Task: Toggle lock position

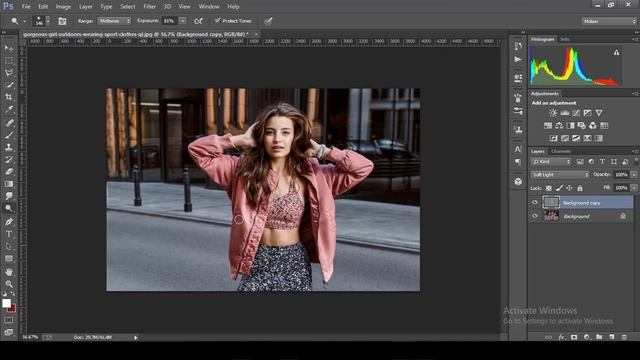Action: tap(569, 188)
